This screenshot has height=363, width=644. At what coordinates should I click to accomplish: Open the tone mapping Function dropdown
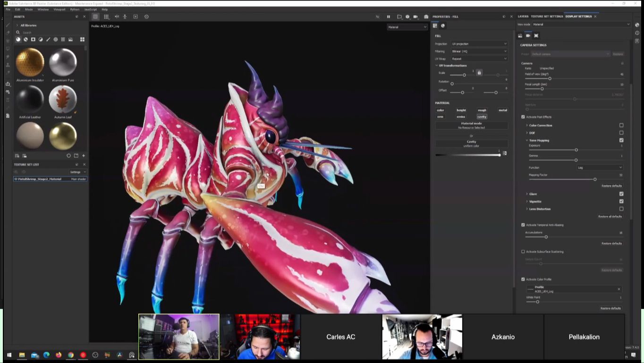(x=600, y=168)
